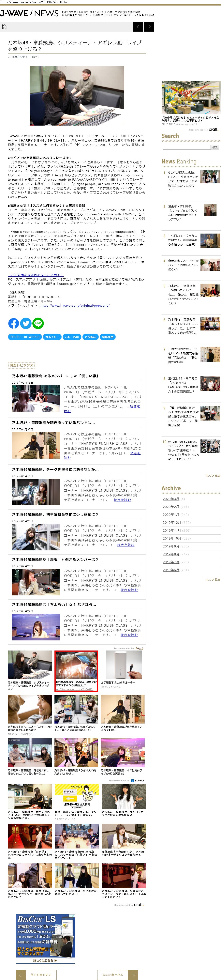Open the 2020年2月 archive link

(x=171, y=507)
